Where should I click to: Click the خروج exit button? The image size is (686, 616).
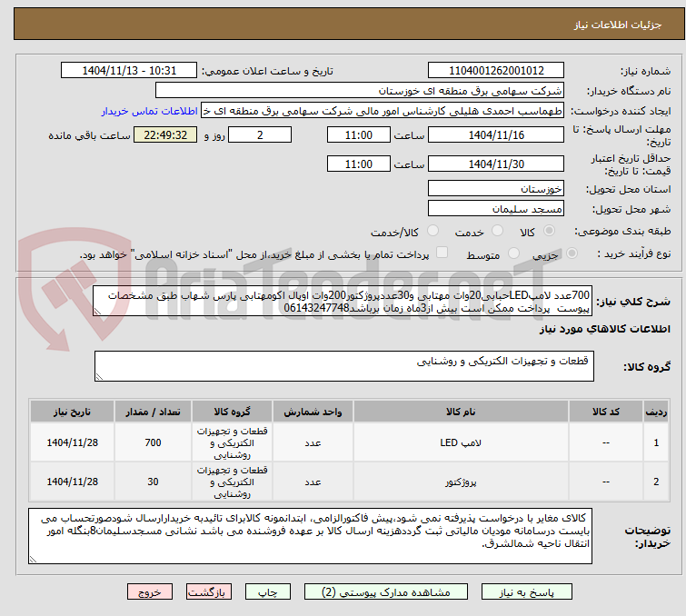click(150, 592)
